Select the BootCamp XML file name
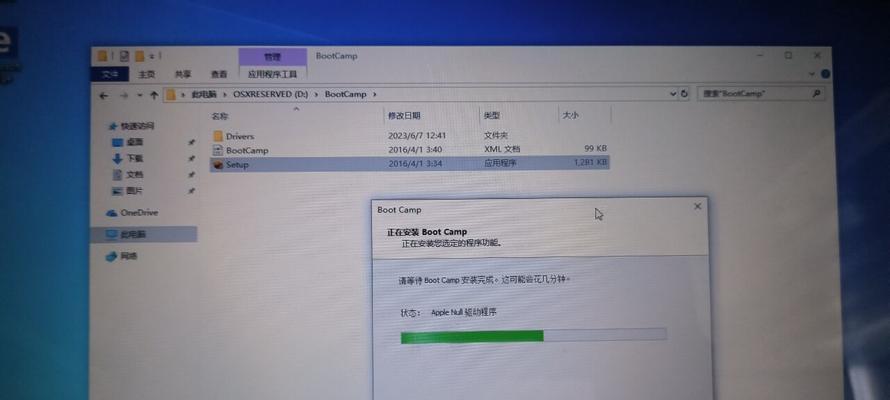 tap(247, 150)
